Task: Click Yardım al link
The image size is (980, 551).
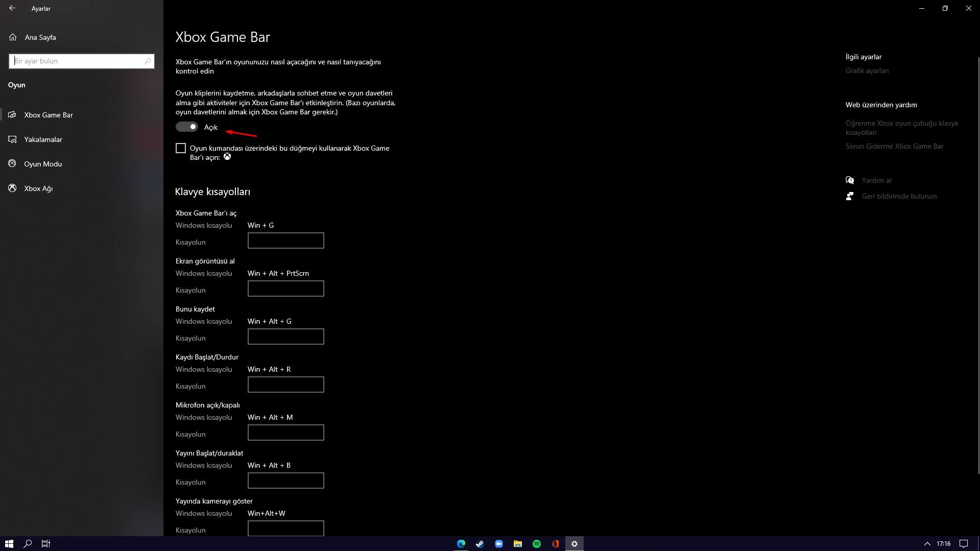Action: (876, 180)
